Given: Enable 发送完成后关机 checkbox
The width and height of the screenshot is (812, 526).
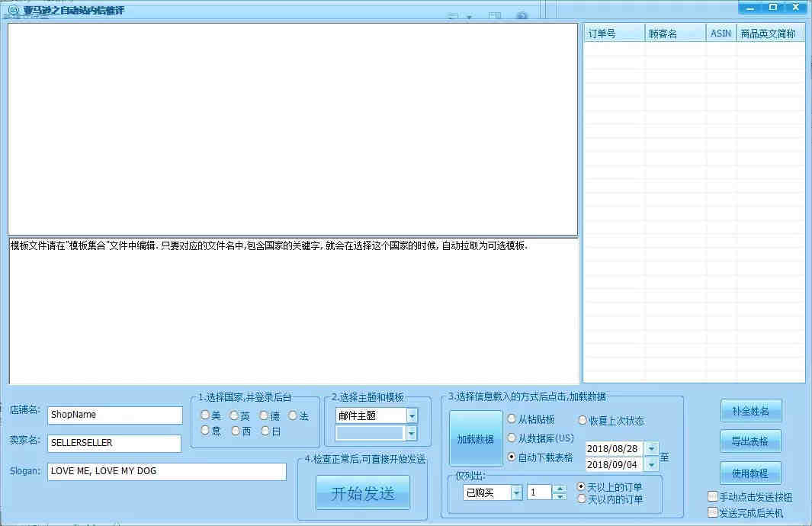Looking at the screenshot, I should [713, 512].
